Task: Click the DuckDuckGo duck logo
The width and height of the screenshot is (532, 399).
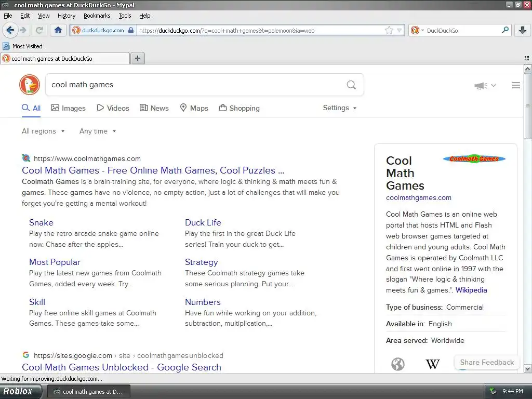Action: [30, 85]
